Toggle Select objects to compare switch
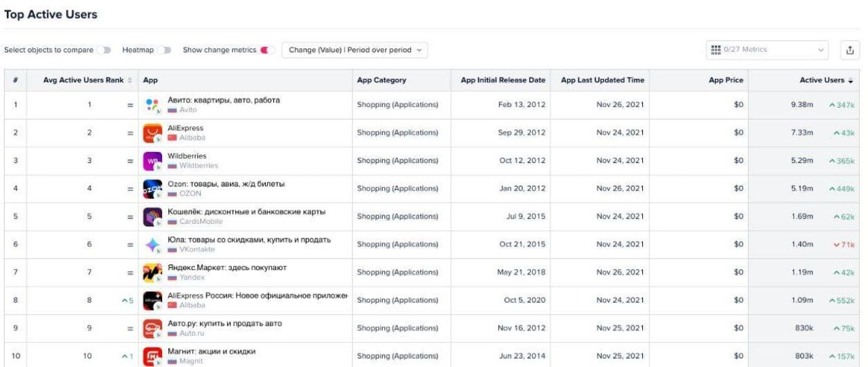868x367 pixels. click(x=104, y=50)
